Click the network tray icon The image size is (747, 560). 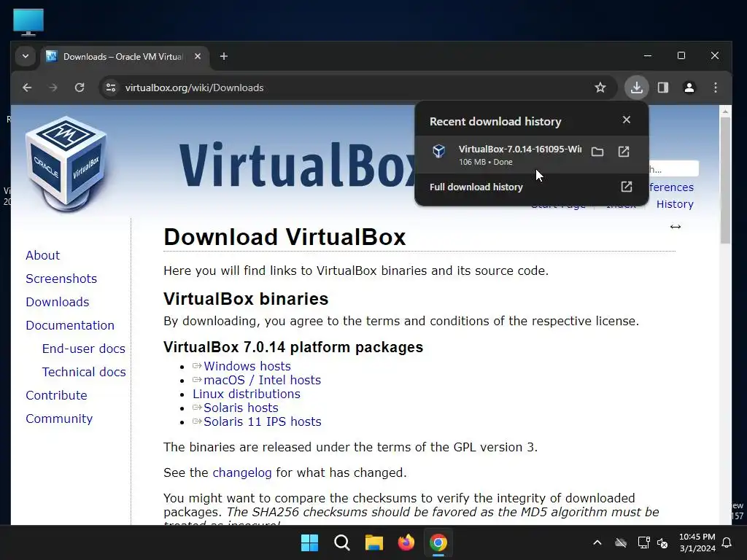[x=643, y=542]
